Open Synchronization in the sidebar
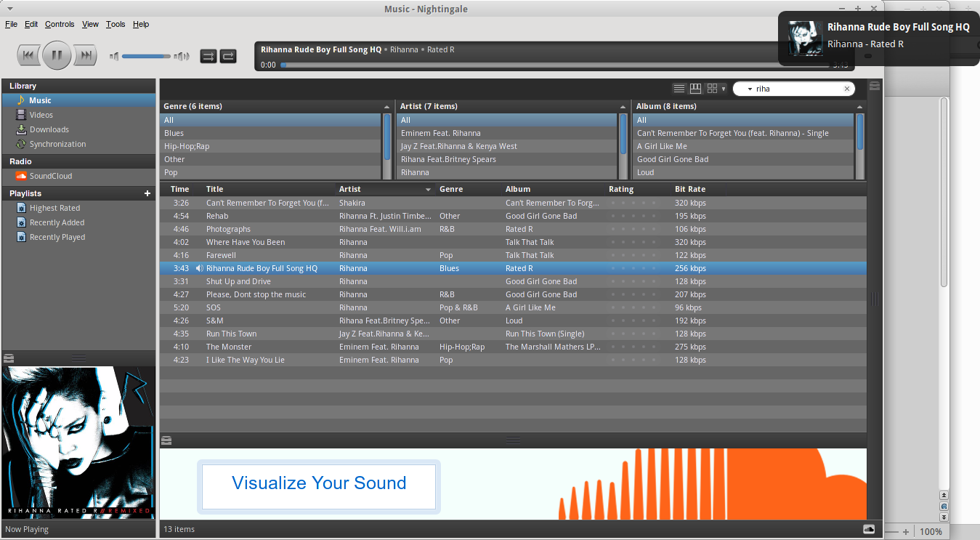This screenshot has width=980, height=540. (x=57, y=144)
